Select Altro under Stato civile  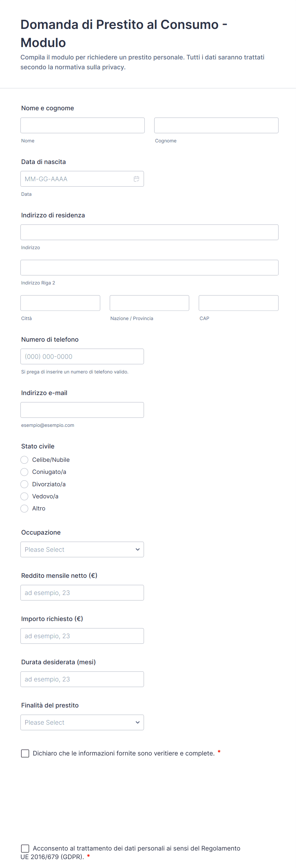[24, 509]
